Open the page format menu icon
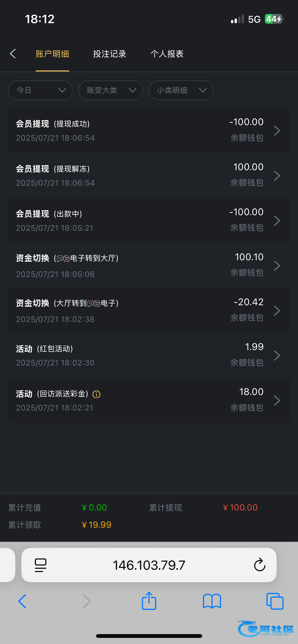 (x=40, y=565)
